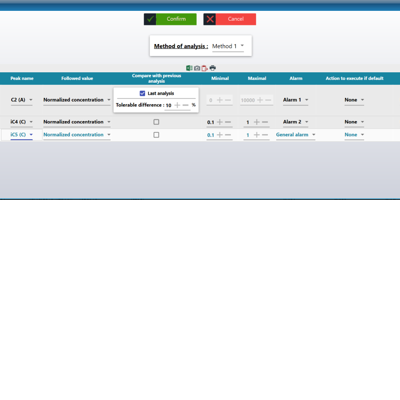Viewport: 400px width, 400px height.
Task: Increase the Tolerable difference with plus
Action: pyautogui.click(x=177, y=105)
